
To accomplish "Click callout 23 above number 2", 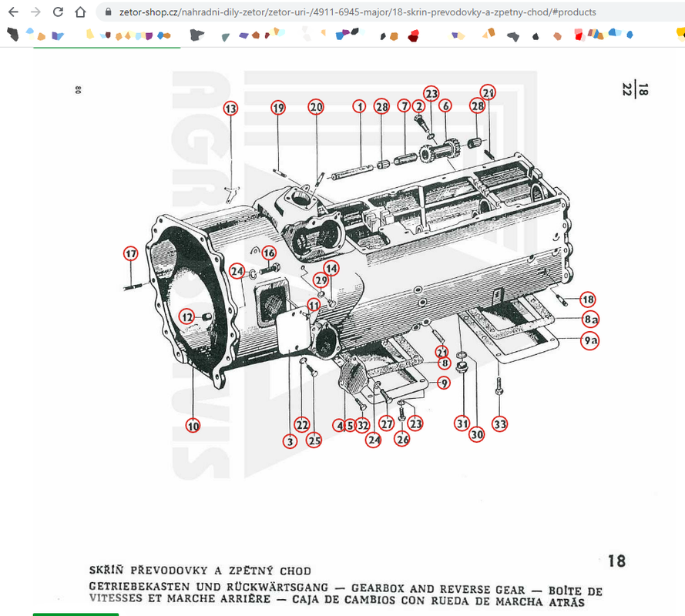I will (431, 93).
